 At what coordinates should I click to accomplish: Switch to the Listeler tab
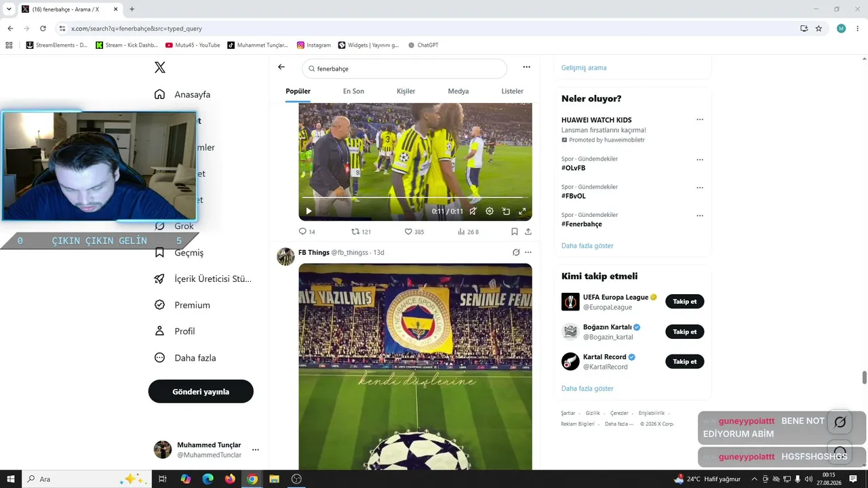click(512, 91)
